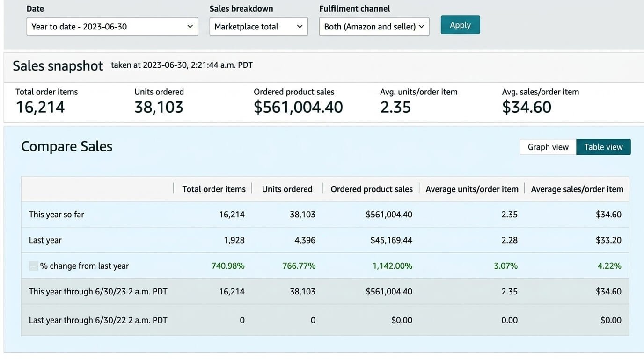The height and width of the screenshot is (359, 644).
Task: Click the Average units/order item column header
Action: coord(472,189)
